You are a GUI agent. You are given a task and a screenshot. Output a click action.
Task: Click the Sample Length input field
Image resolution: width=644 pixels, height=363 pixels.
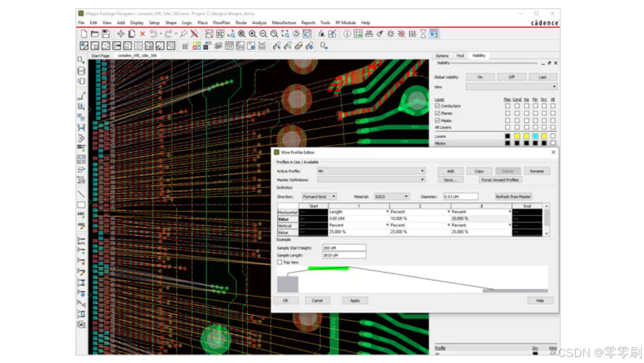point(344,255)
